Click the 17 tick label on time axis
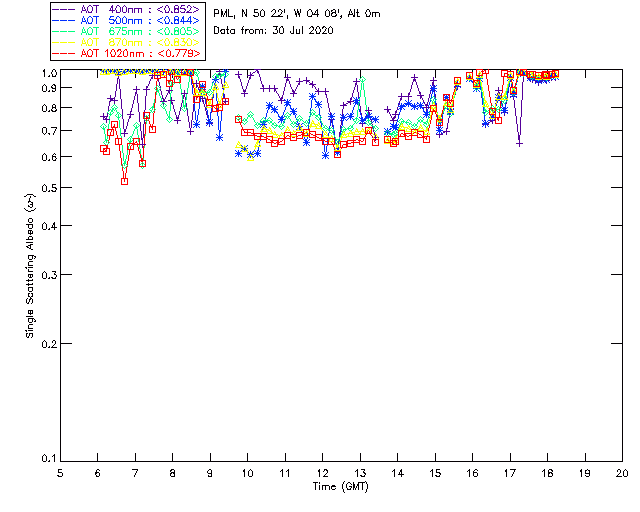Screen dimensions: 640x512 pos(510,474)
